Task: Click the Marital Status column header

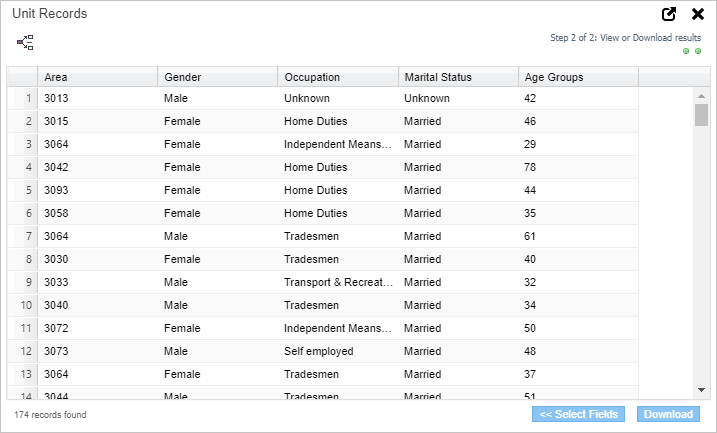Action: pos(457,77)
